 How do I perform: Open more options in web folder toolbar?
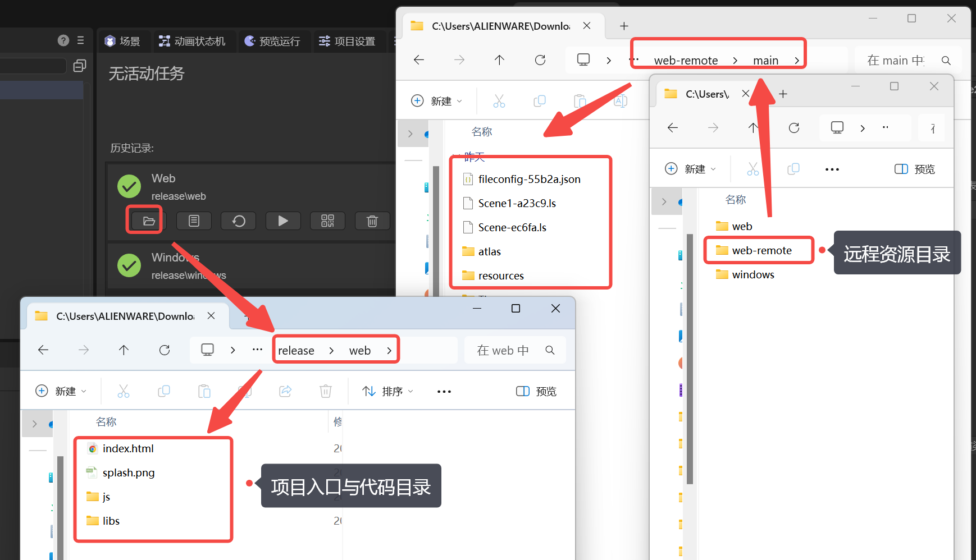(x=444, y=392)
